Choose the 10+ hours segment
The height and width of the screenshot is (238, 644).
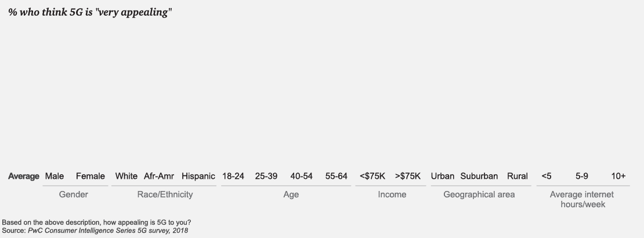618,176
